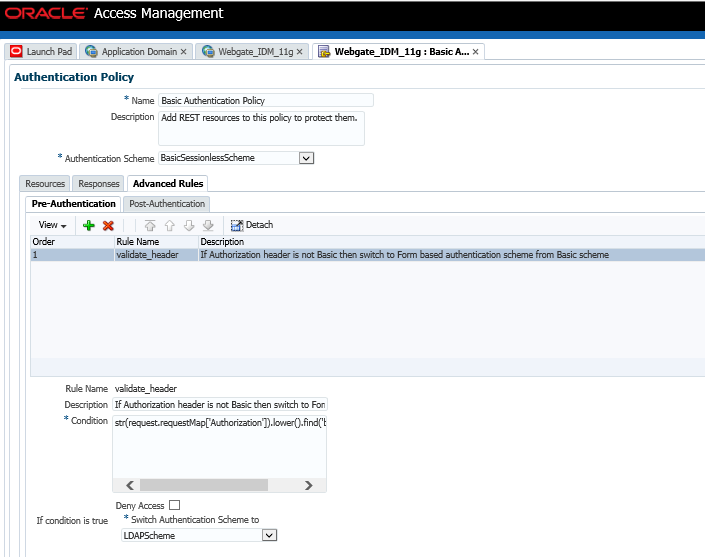The height and width of the screenshot is (557, 705).
Task: Click the policy Name input field
Action: pos(266,100)
